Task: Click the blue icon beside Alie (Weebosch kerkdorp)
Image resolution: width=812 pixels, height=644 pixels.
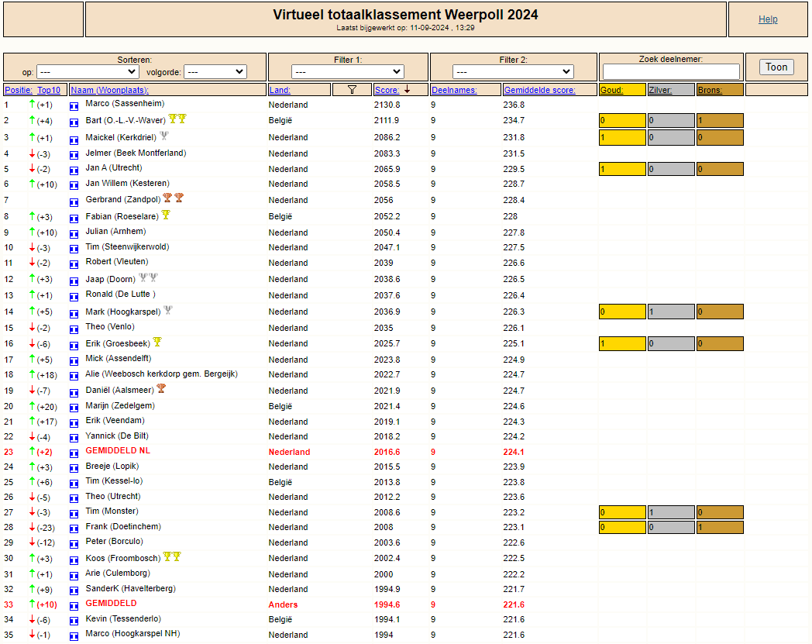Action: click(74, 376)
